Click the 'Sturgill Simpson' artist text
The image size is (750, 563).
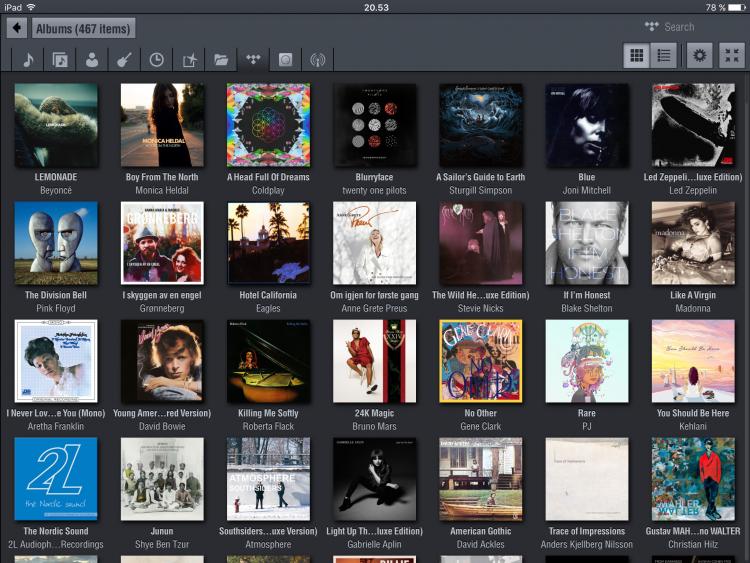click(x=481, y=190)
